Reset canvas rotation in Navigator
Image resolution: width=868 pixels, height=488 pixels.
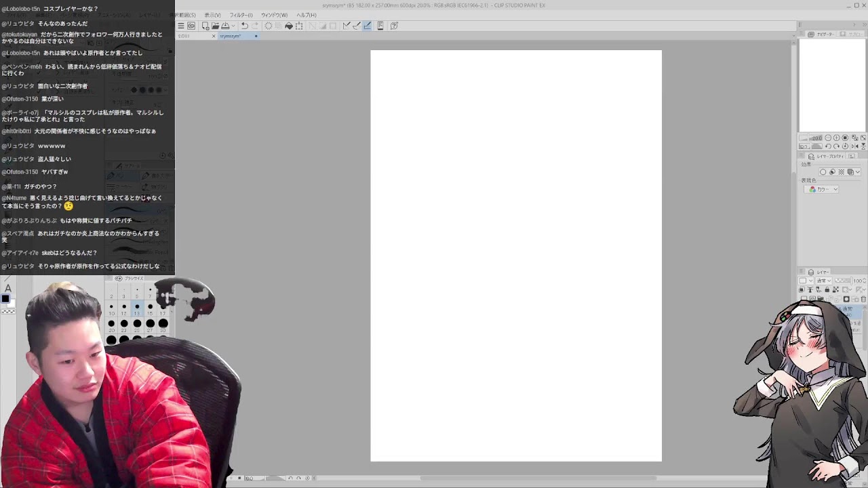click(845, 146)
